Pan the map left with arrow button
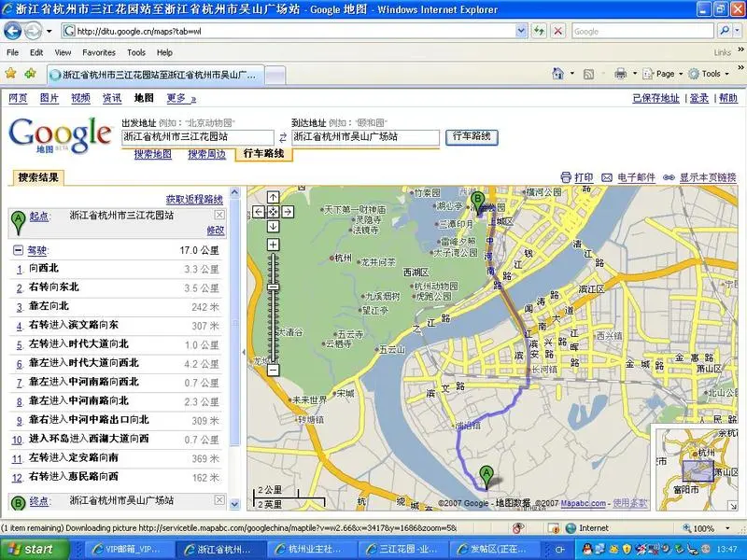This screenshot has height=560, width=747. 259,212
